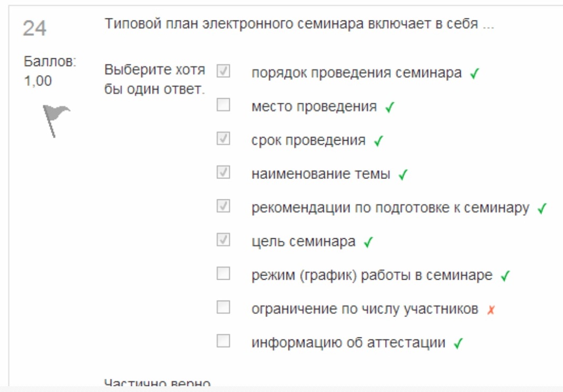The image size is (563, 392).
Task: Toggle checkbox for 'порядок проведения семинара'
Action: click(224, 71)
